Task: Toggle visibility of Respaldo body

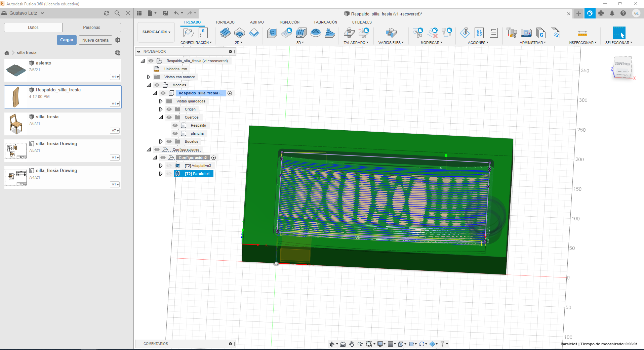Action: (x=175, y=125)
